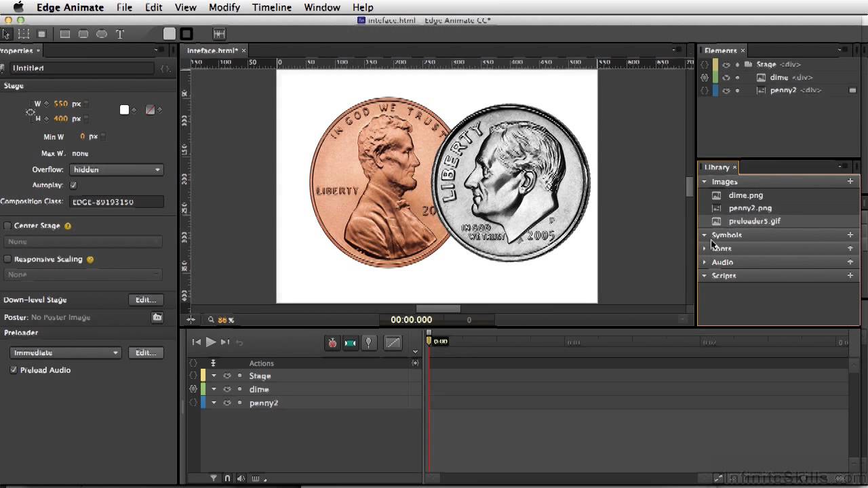Collapse the Images section in Library

[x=704, y=182]
